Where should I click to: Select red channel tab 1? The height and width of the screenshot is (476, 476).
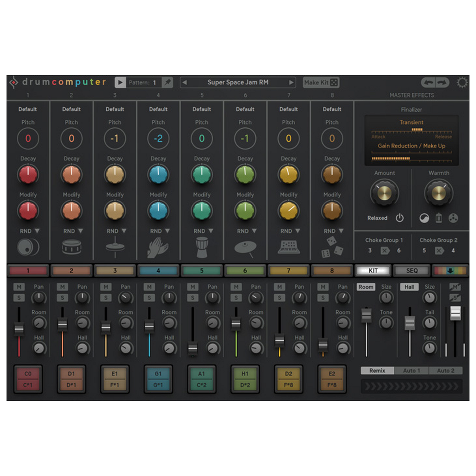pos(28,271)
